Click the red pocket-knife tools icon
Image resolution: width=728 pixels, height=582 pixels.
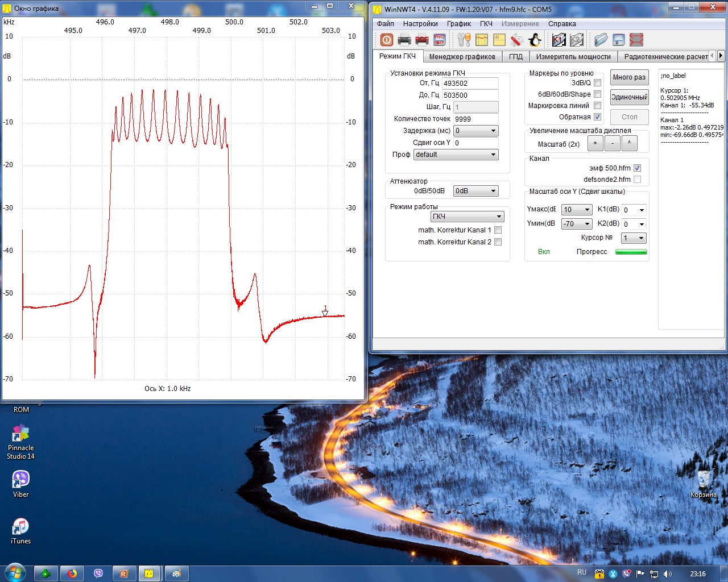pyautogui.click(x=517, y=40)
